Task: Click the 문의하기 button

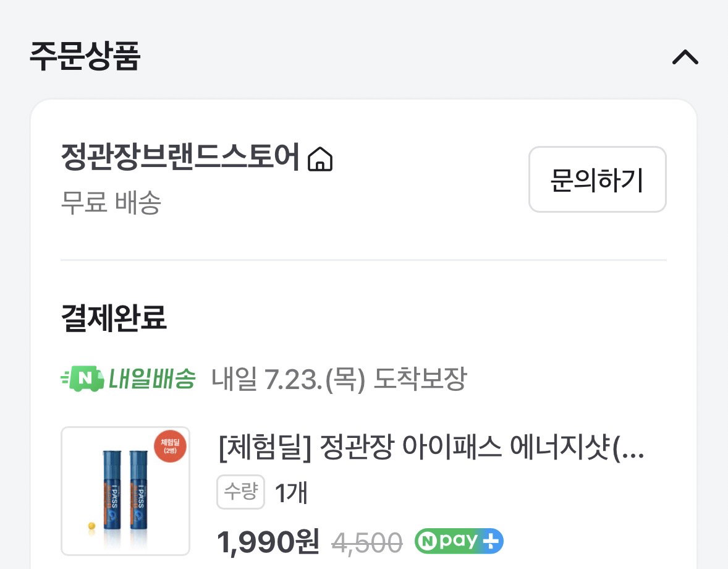Action: pyautogui.click(x=598, y=179)
